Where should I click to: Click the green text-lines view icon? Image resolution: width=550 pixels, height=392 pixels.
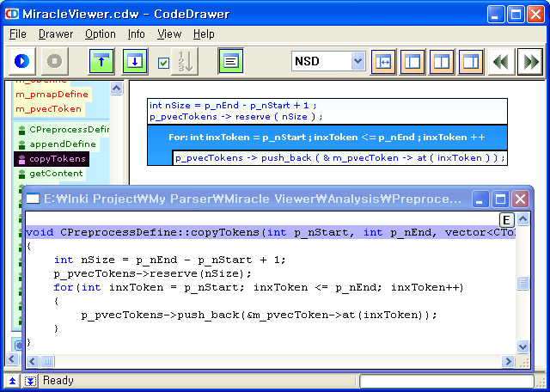(x=230, y=61)
